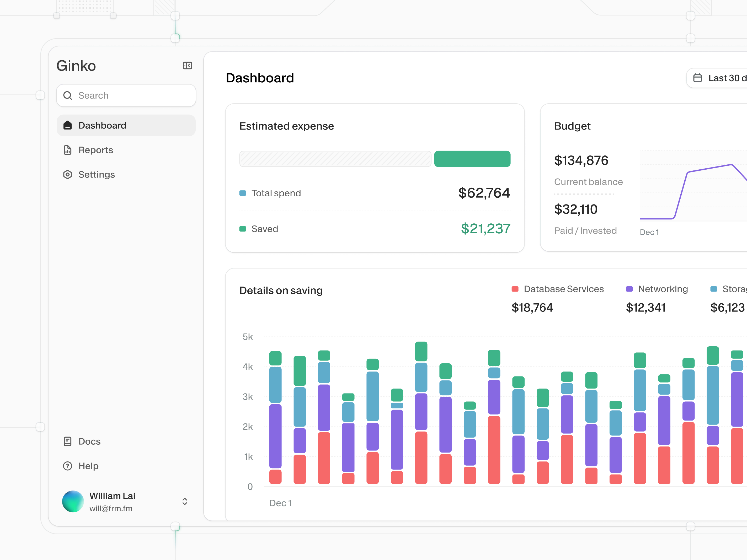Click the Docs book icon

(x=68, y=441)
